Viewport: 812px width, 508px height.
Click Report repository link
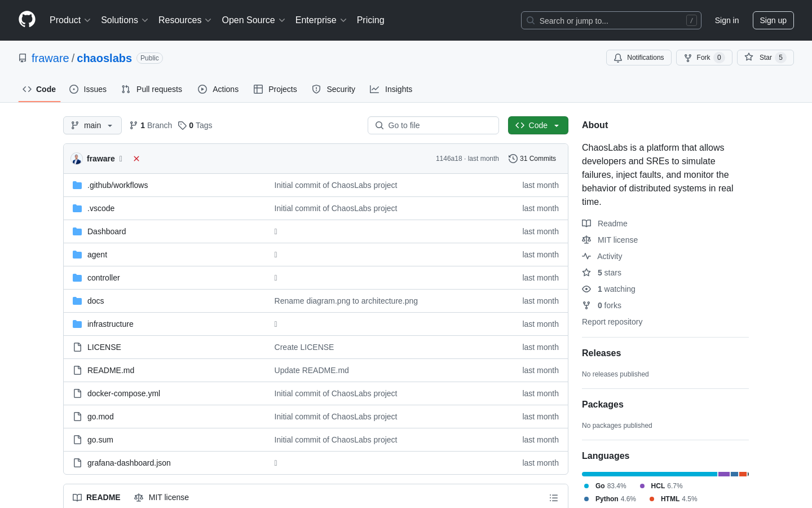point(612,322)
